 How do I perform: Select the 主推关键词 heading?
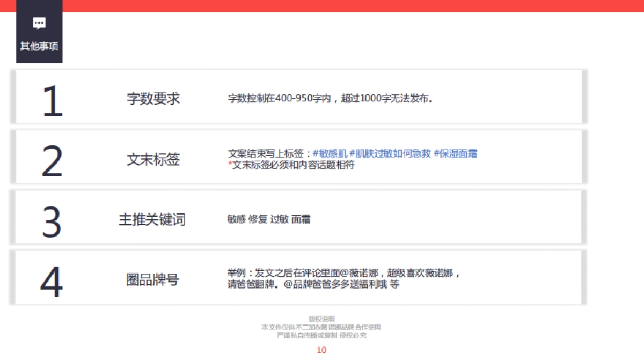click(x=152, y=219)
